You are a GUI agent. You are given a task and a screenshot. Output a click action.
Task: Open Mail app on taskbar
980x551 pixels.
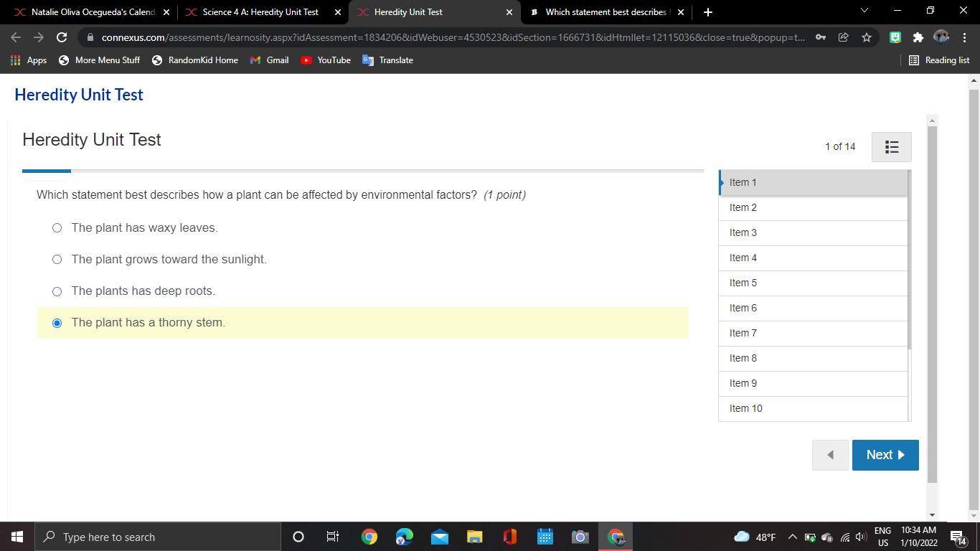coord(439,537)
